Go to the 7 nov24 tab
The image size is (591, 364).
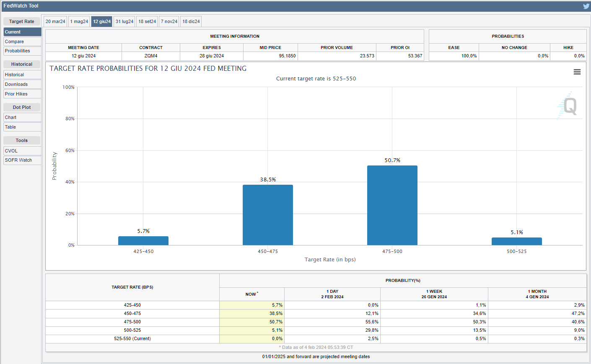169,21
